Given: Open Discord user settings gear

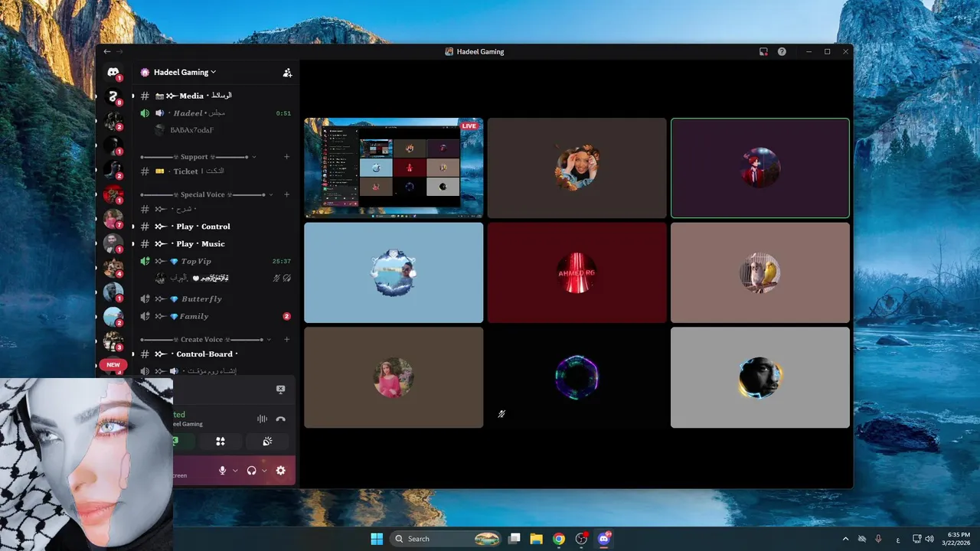Looking at the screenshot, I should click(280, 471).
